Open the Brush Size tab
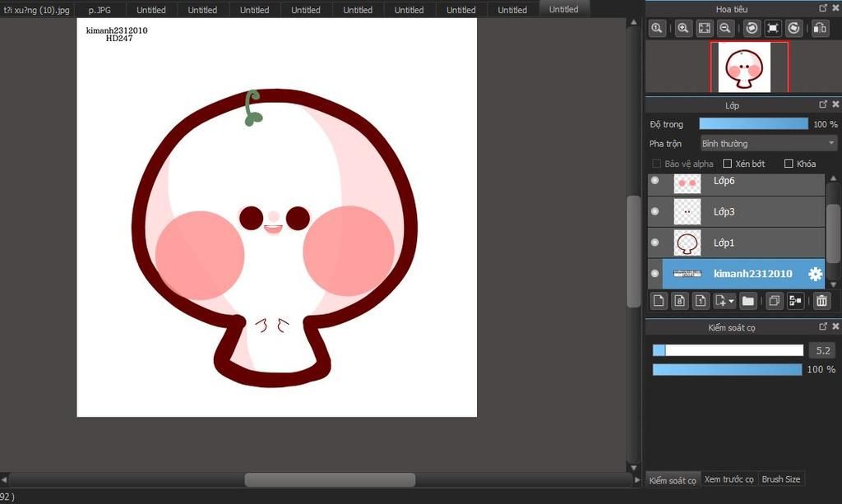This screenshot has width=842, height=504. click(781, 479)
